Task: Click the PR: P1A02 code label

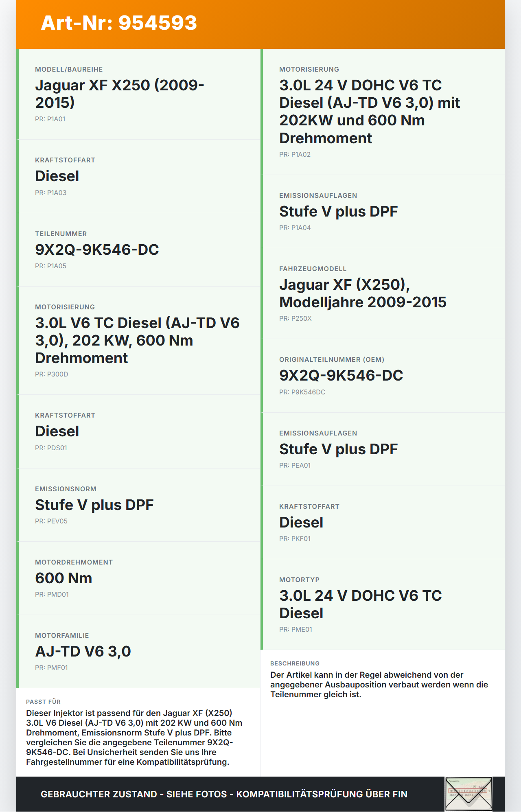Action: [x=295, y=155]
